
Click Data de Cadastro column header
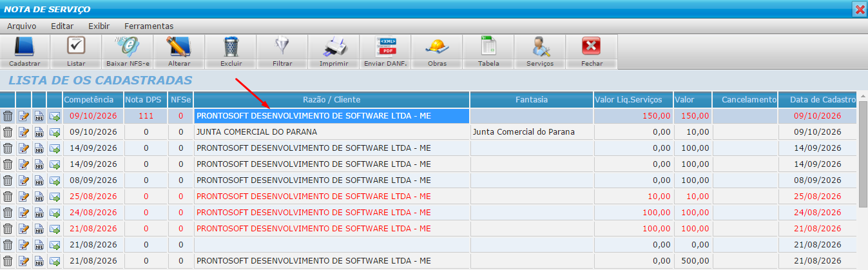click(x=817, y=100)
